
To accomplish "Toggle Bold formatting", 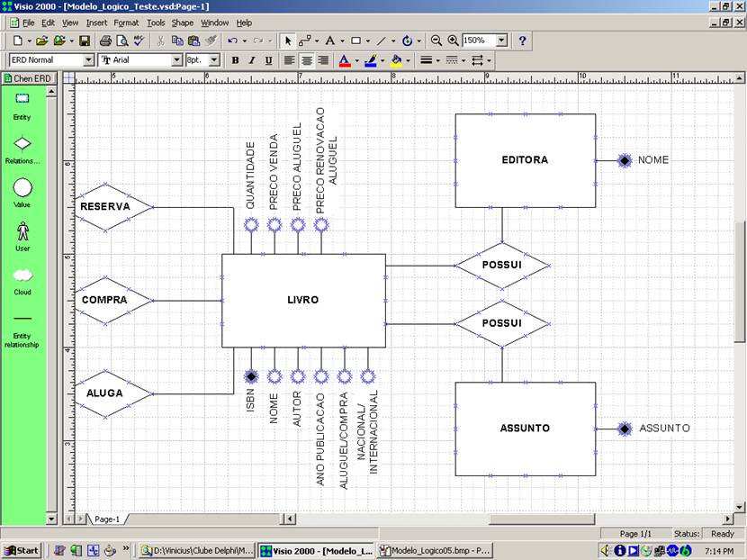I will click(235, 60).
